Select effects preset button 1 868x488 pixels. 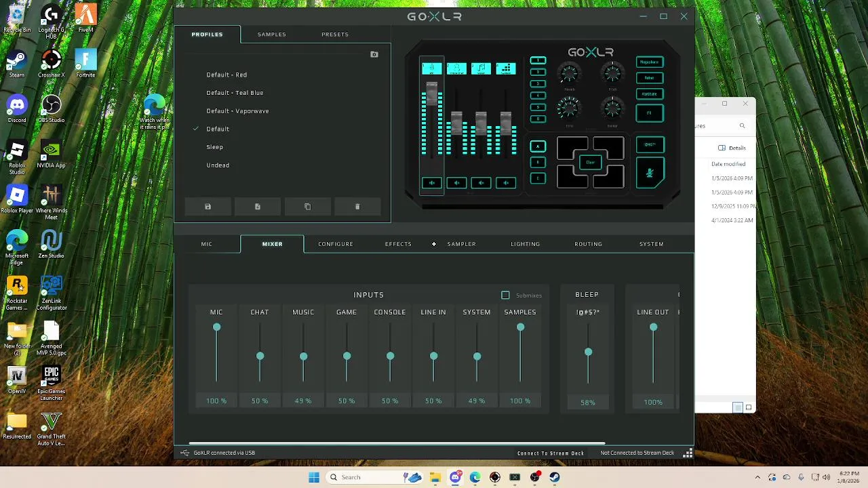538,60
